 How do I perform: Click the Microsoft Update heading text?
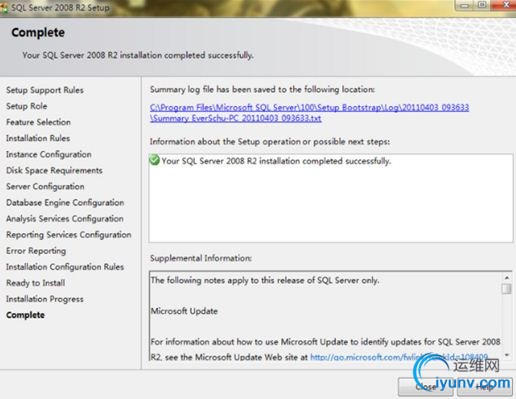coord(184,311)
